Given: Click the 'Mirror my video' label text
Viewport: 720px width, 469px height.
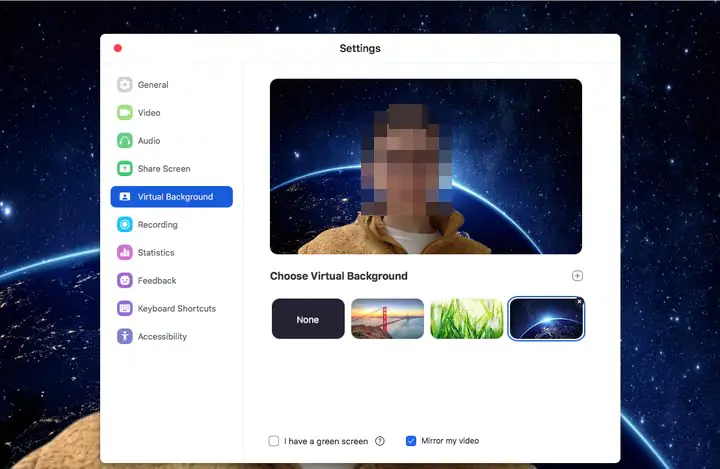Looking at the screenshot, I should pos(450,441).
